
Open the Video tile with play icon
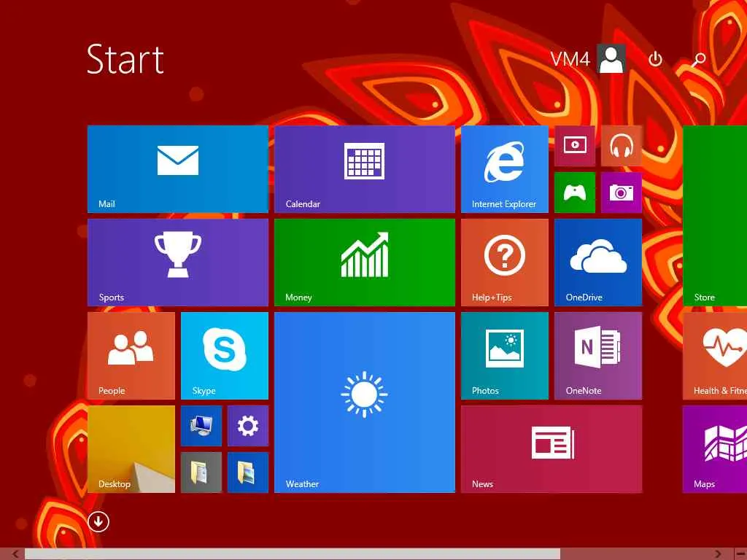tap(575, 146)
